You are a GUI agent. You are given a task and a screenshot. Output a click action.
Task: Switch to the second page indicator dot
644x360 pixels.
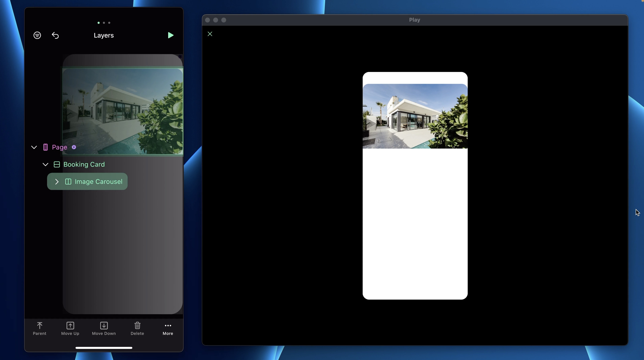[104, 23]
